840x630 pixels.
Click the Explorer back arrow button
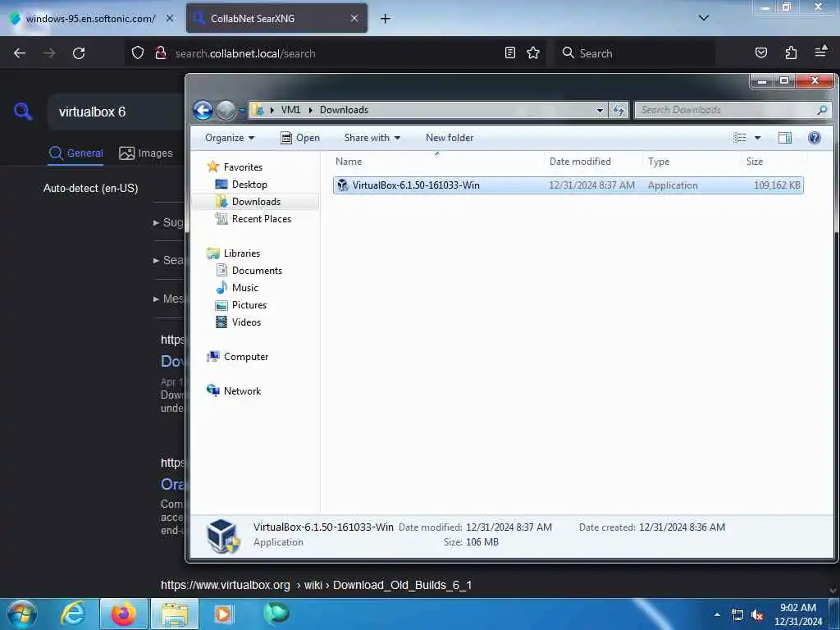(203, 111)
